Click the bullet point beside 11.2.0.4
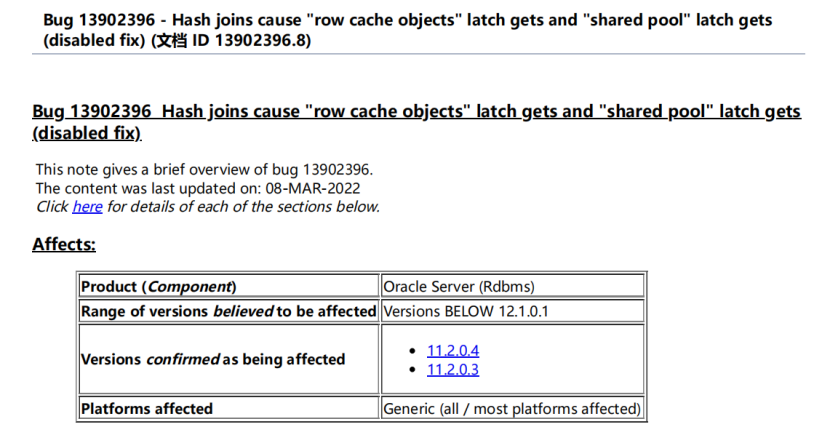 tap(414, 351)
